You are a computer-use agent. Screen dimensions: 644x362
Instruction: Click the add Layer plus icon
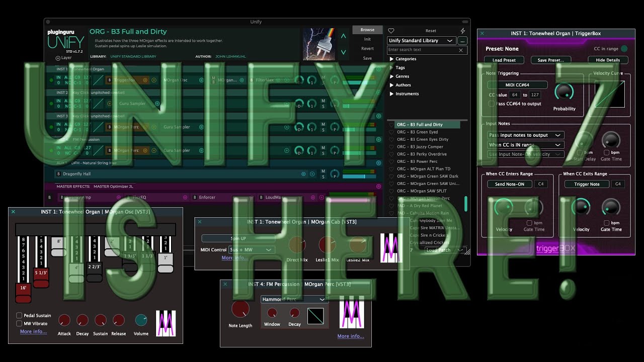pos(58,58)
